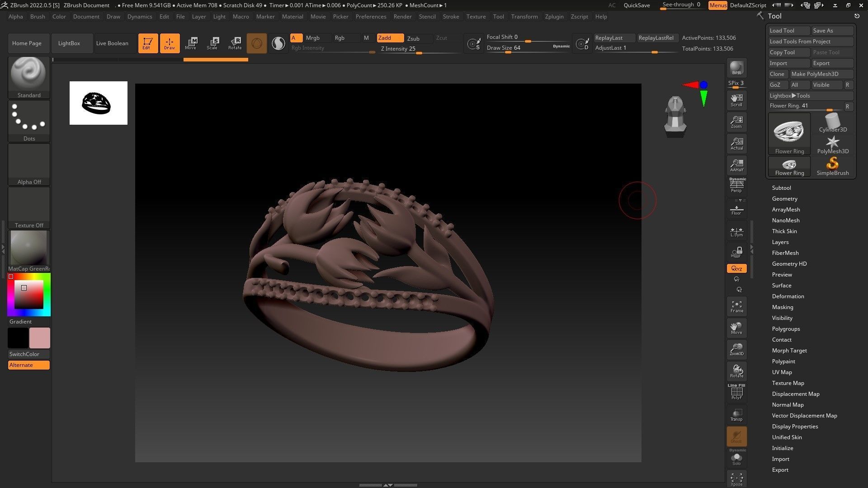Screen dimensions: 868x488
Task: Open the Zplugin menu
Action: pyautogui.click(x=554, y=16)
